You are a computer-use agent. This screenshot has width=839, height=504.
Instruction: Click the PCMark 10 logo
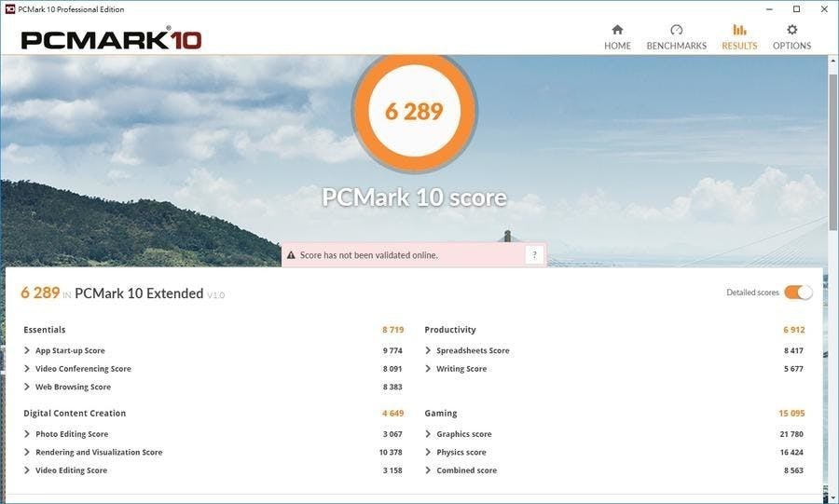[x=111, y=40]
